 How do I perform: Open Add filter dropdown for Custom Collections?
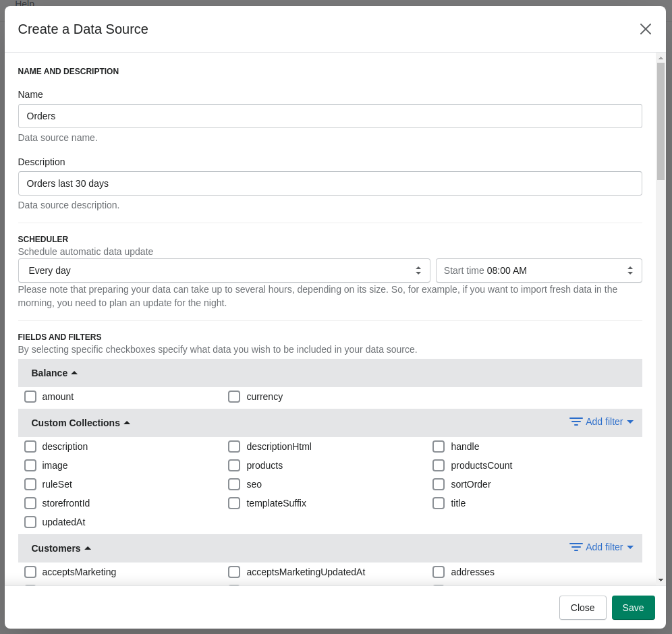(605, 422)
